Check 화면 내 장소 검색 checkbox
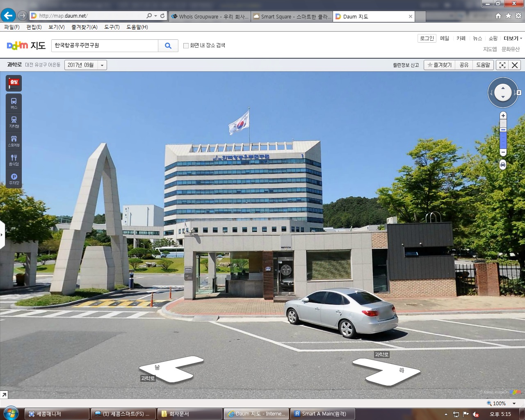 click(x=186, y=46)
